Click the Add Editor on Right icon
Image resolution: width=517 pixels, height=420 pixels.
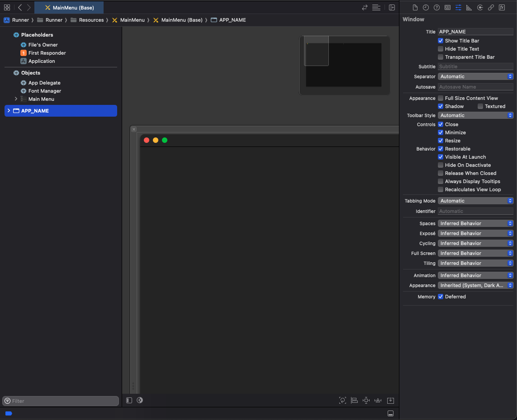pyautogui.click(x=392, y=8)
